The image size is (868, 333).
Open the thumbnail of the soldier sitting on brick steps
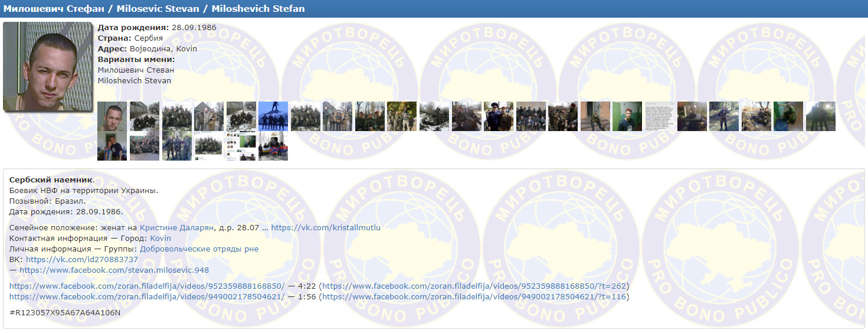point(595,116)
